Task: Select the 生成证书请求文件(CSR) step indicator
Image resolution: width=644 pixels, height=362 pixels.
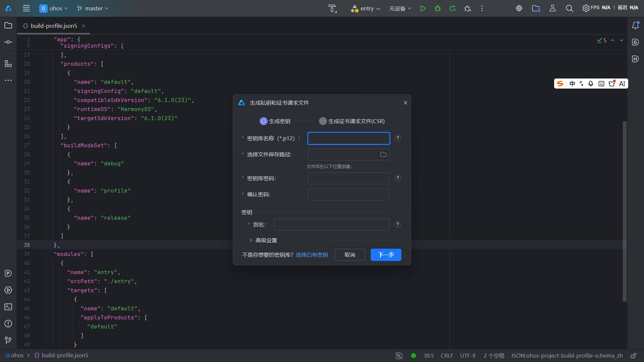Action: pyautogui.click(x=352, y=121)
